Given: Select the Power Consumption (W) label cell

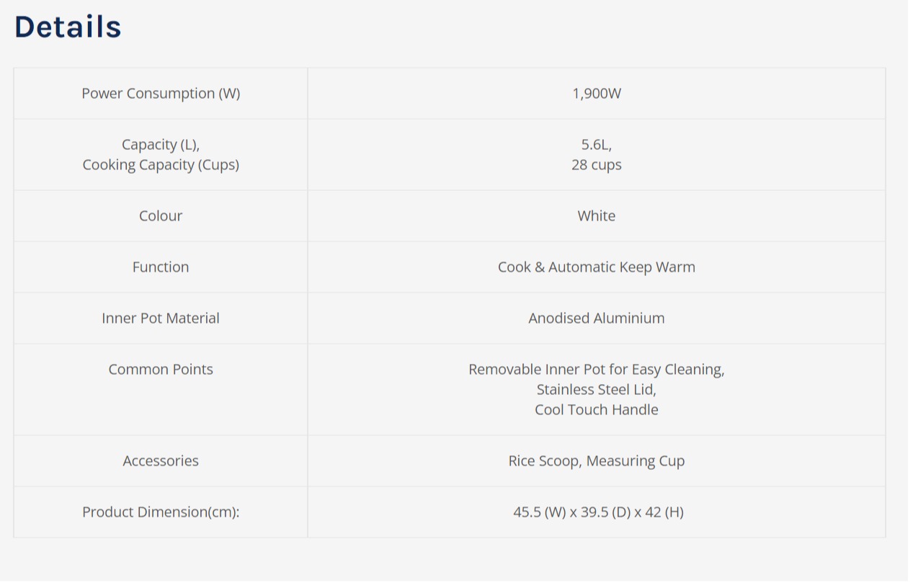Looking at the screenshot, I should point(161,94).
